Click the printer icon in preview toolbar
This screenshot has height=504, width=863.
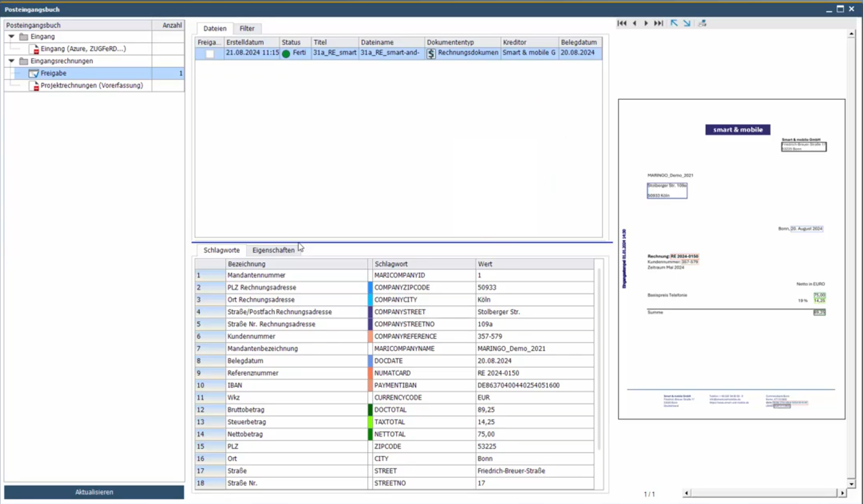coord(702,23)
